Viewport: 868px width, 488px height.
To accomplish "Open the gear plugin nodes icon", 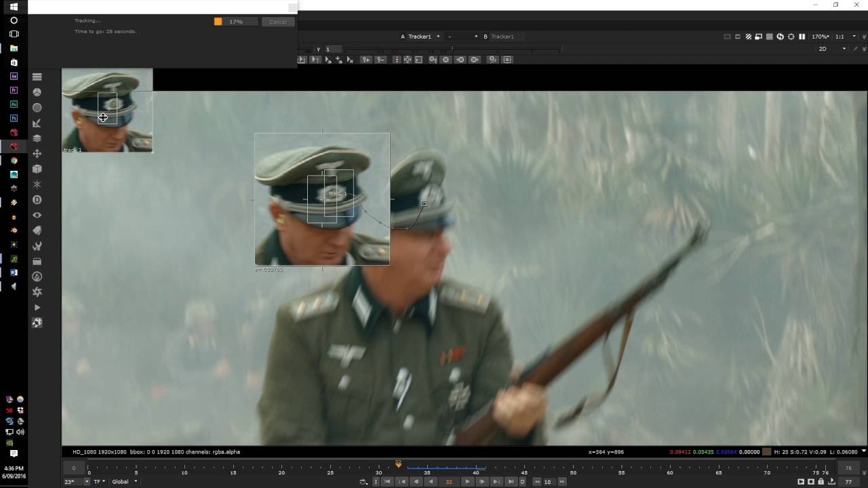I will point(37,292).
